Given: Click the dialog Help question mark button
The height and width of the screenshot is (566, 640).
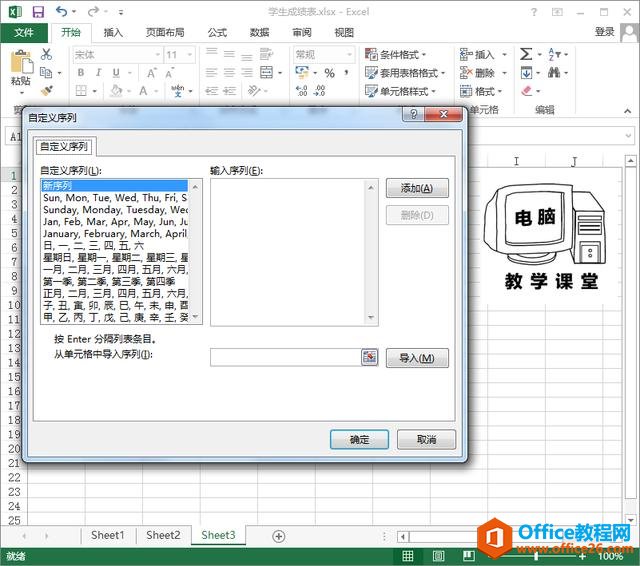Looking at the screenshot, I should pyautogui.click(x=413, y=114).
